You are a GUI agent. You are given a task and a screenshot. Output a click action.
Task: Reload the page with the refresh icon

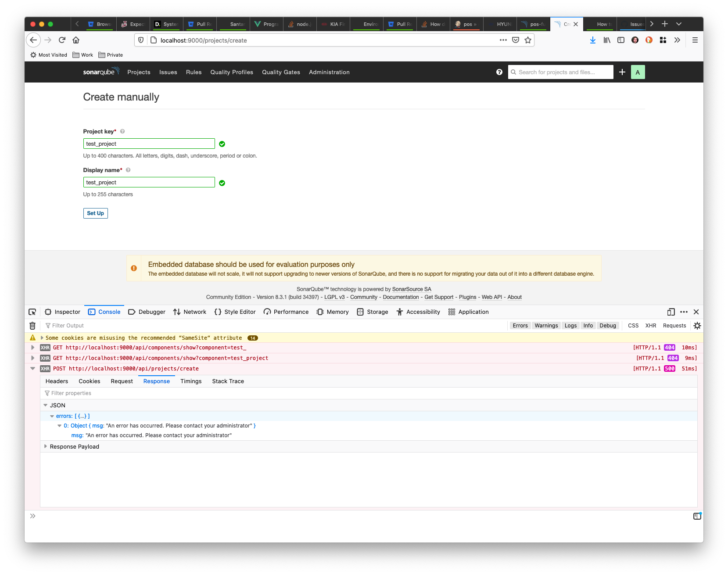62,40
